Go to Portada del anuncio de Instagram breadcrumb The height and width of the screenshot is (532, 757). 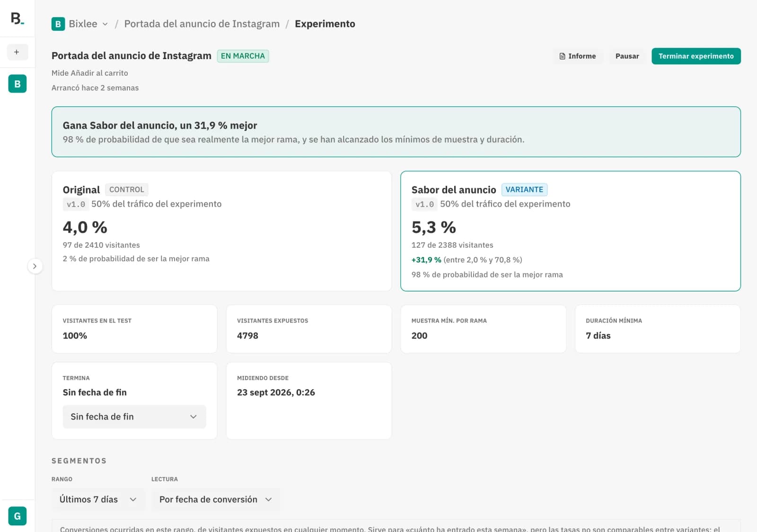point(202,24)
